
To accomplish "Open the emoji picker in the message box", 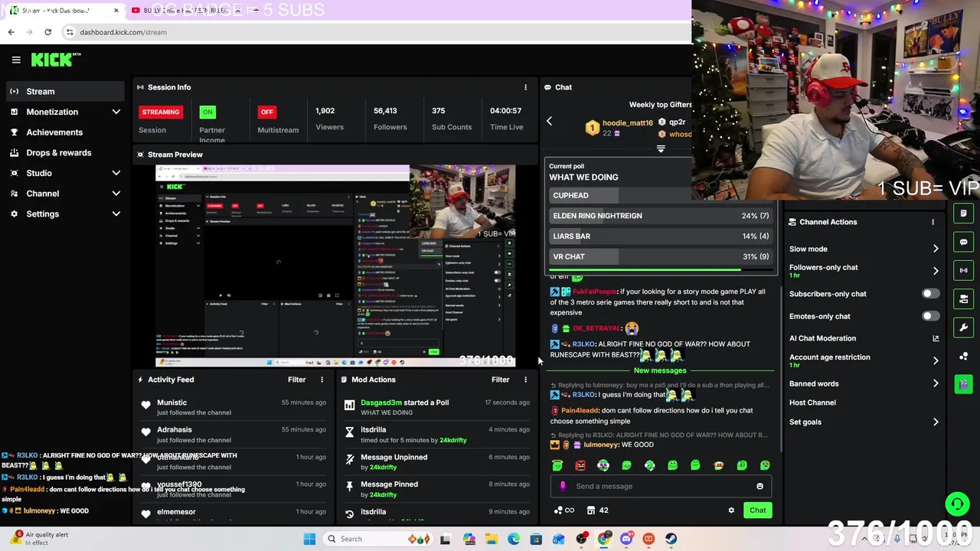I will [759, 486].
